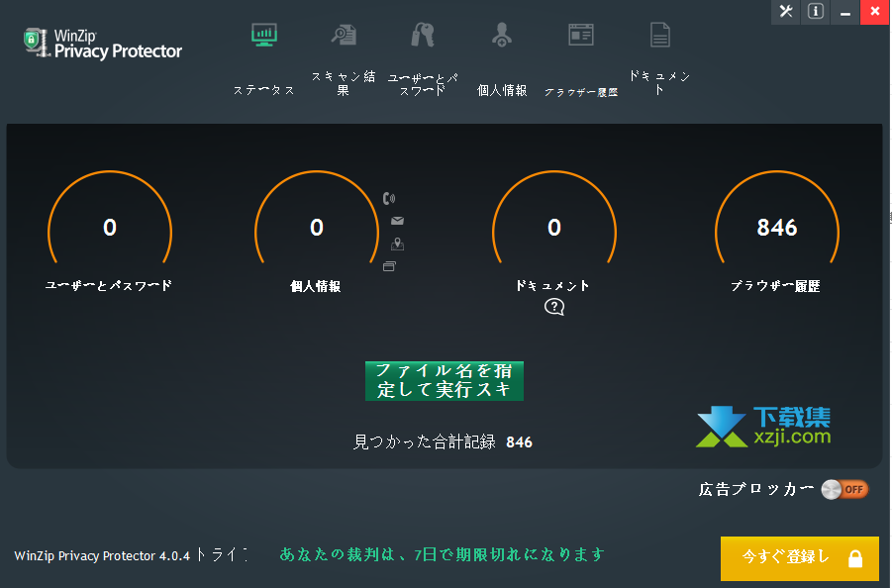
Task: Click the credit card icon beside 個人情報 gauge
Action: tap(389, 266)
